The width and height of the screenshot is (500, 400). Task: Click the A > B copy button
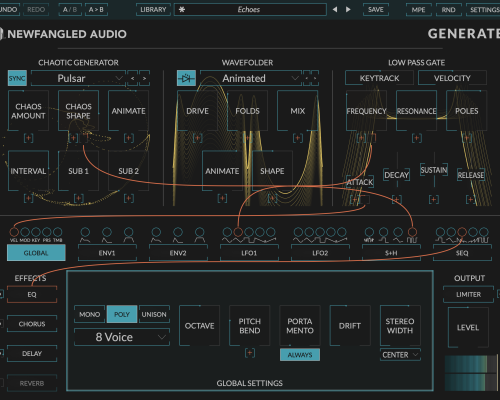96,9
